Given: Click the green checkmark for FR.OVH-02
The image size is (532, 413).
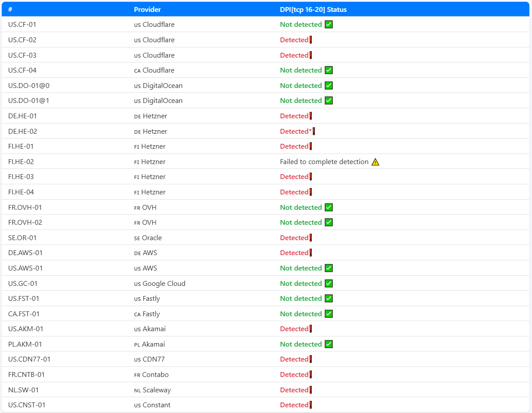Looking at the screenshot, I should click(328, 223).
